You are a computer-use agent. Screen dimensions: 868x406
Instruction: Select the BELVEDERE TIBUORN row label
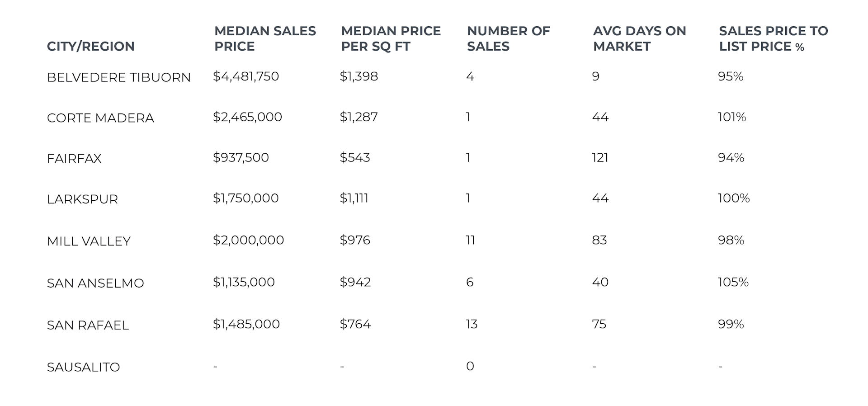pos(118,77)
